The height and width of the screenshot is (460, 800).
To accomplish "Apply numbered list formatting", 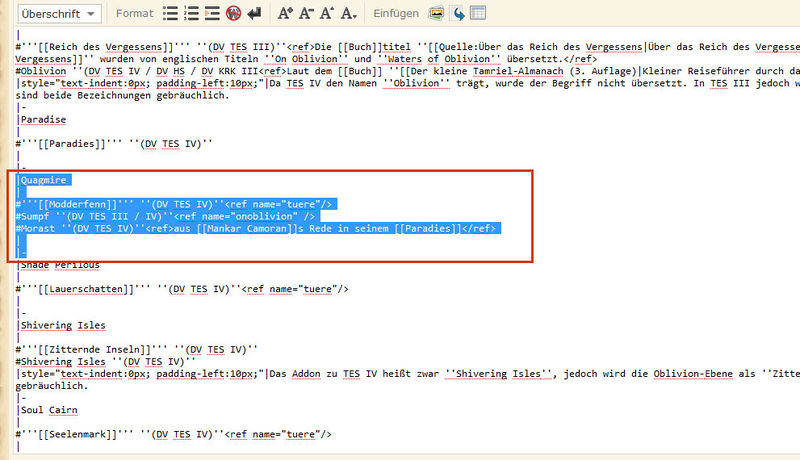I will [x=190, y=13].
